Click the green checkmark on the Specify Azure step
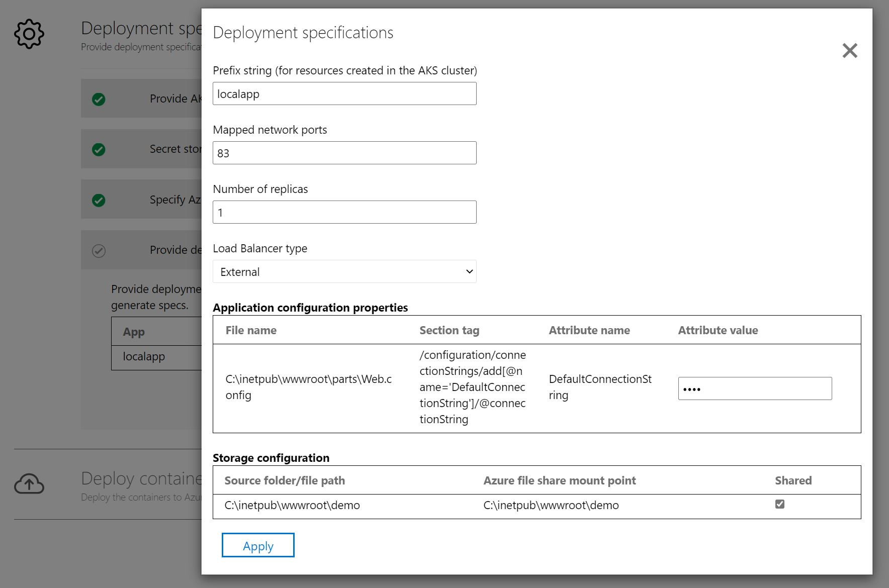The image size is (889, 588). click(x=99, y=200)
